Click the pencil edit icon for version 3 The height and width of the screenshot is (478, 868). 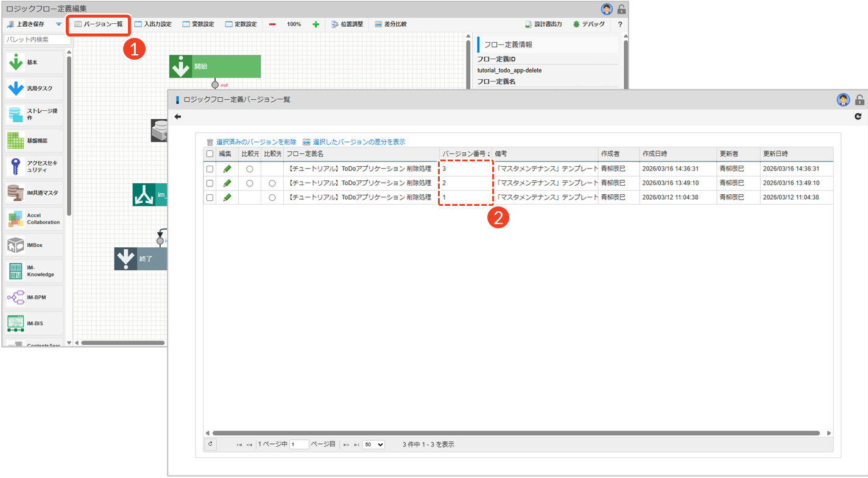[x=227, y=169]
